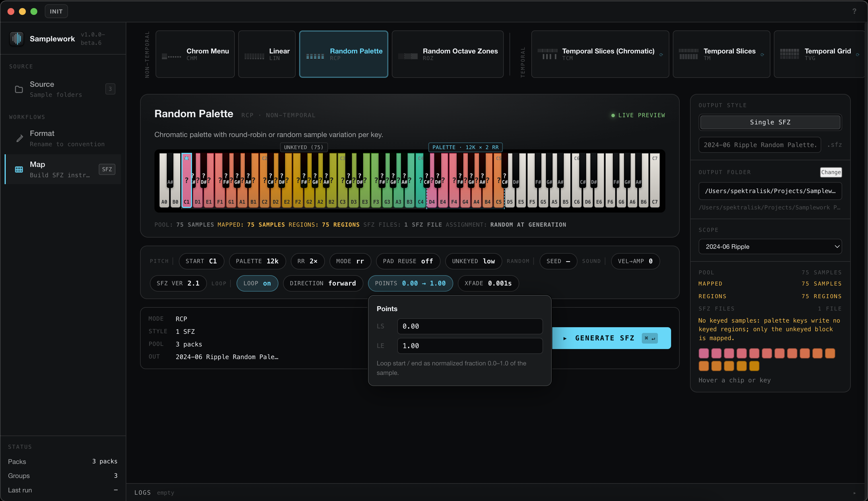Click the last chip in second chip row
The width and height of the screenshot is (868, 501).
point(754,366)
